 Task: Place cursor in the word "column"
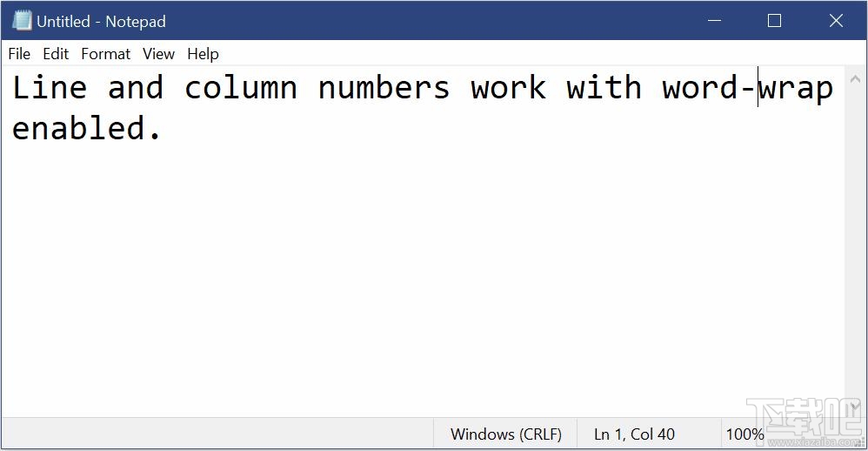[x=241, y=88]
